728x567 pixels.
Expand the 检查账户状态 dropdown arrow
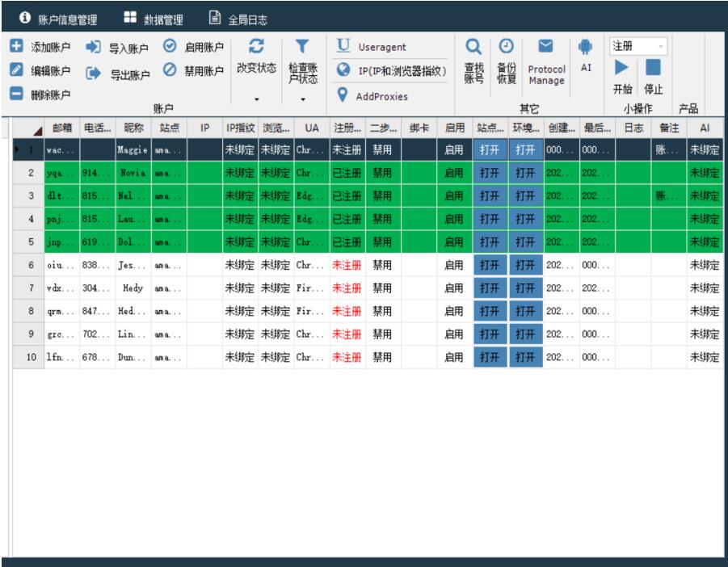click(303, 100)
